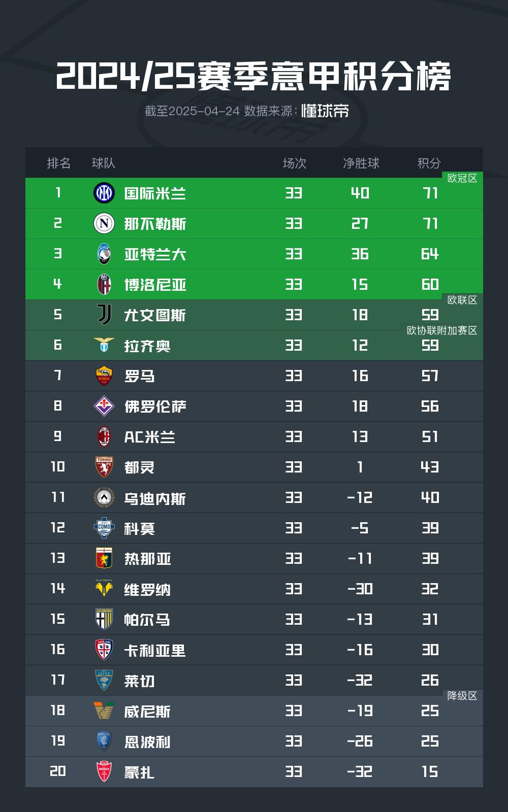
Task: Click the Parma club badge
Action: (104, 619)
